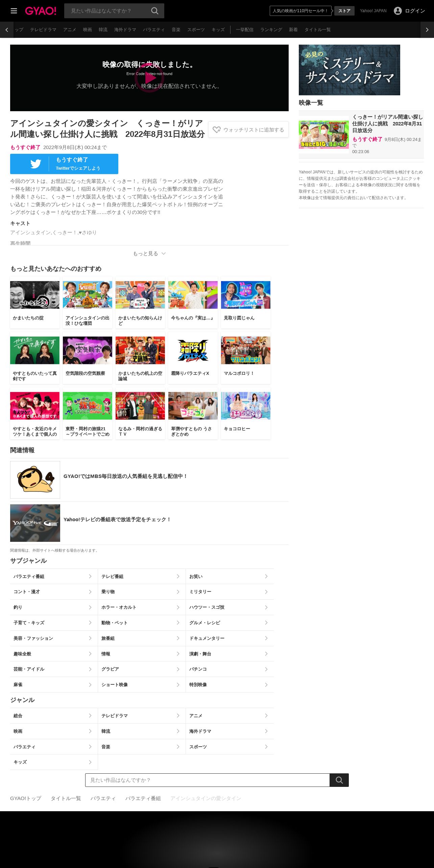Click the footer search magnifier button
This screenshot has height=868, width=434.
339,780
